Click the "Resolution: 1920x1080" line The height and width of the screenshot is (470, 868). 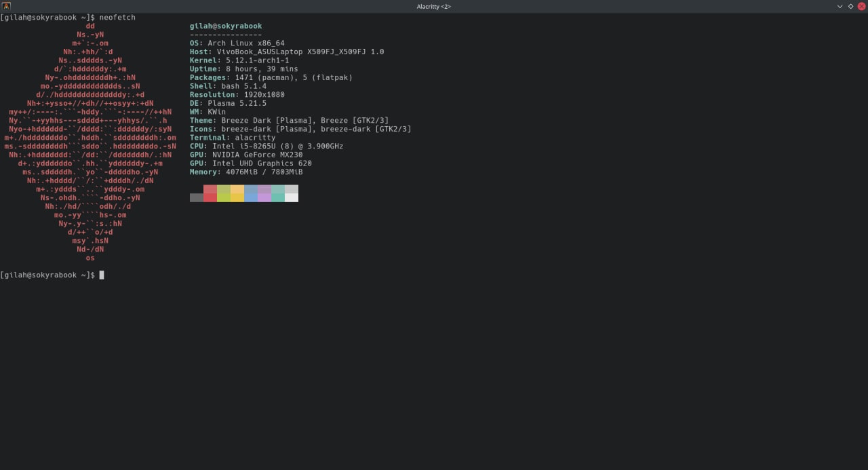coord(237,94)
